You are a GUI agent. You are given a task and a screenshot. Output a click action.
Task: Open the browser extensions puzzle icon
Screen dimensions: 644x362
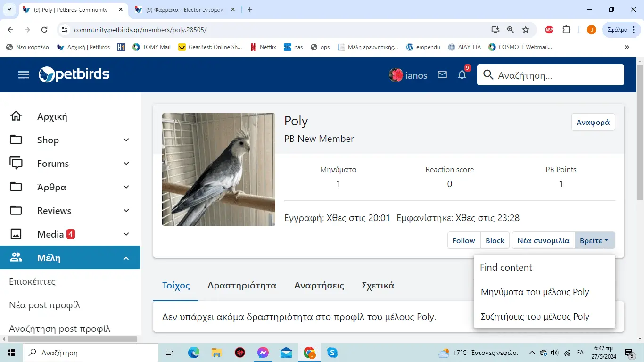pyautogui.click(x=567, y=30)
